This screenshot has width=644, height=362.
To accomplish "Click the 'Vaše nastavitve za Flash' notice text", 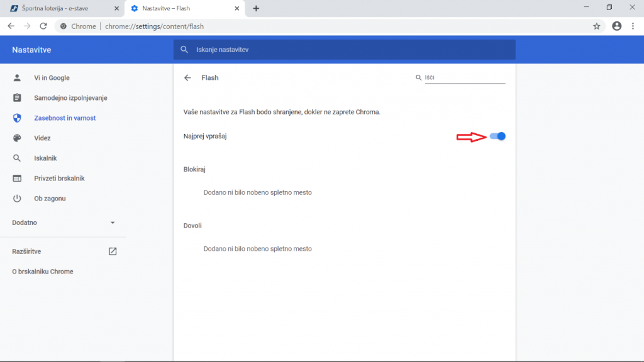I will pyautogui.click(x=282, y=112).
